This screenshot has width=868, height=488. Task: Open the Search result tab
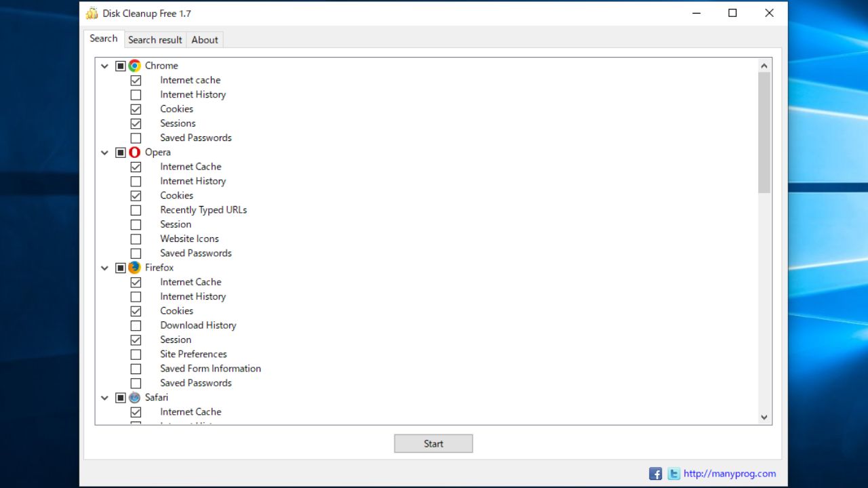pyautogui.click(x=155, y=40)
